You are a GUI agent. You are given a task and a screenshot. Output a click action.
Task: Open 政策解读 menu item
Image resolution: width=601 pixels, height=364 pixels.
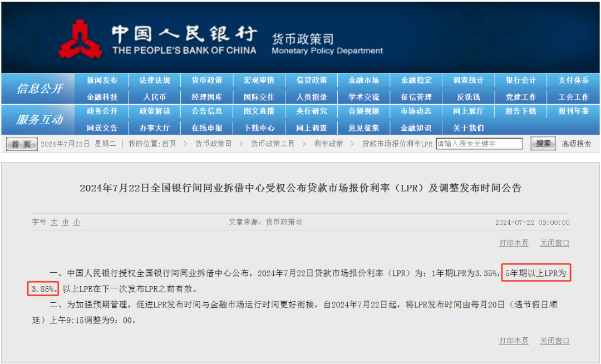click(155, 111)
